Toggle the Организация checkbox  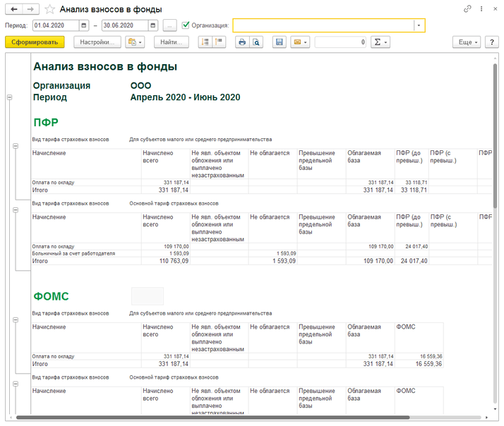(186, 25)
